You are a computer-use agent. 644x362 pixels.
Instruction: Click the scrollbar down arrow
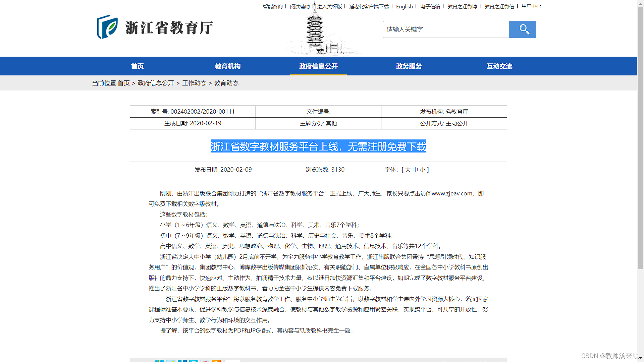coord(640,358)
